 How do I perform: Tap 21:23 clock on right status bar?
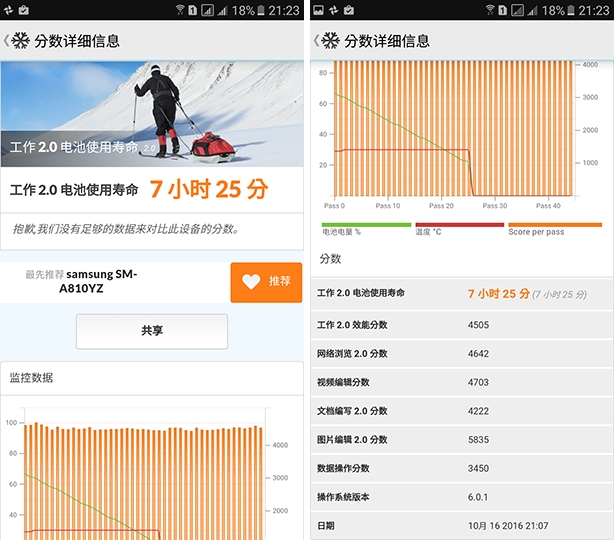tap(594, 10)
